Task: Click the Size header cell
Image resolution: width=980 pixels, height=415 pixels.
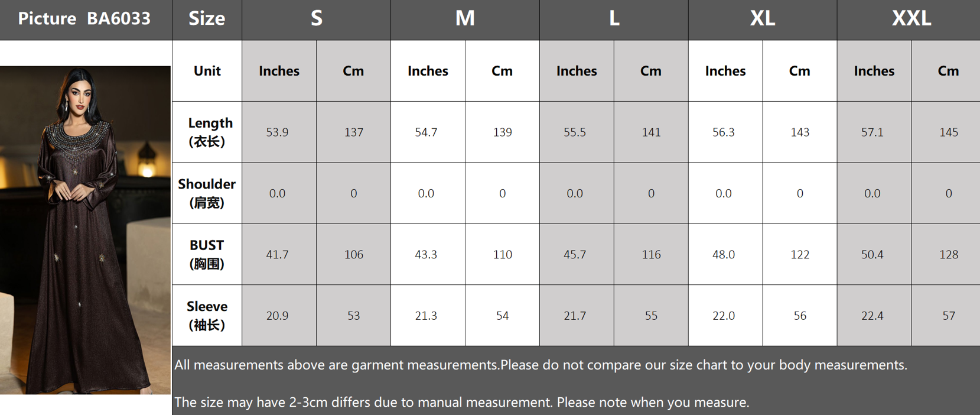Action: [207, 20]
